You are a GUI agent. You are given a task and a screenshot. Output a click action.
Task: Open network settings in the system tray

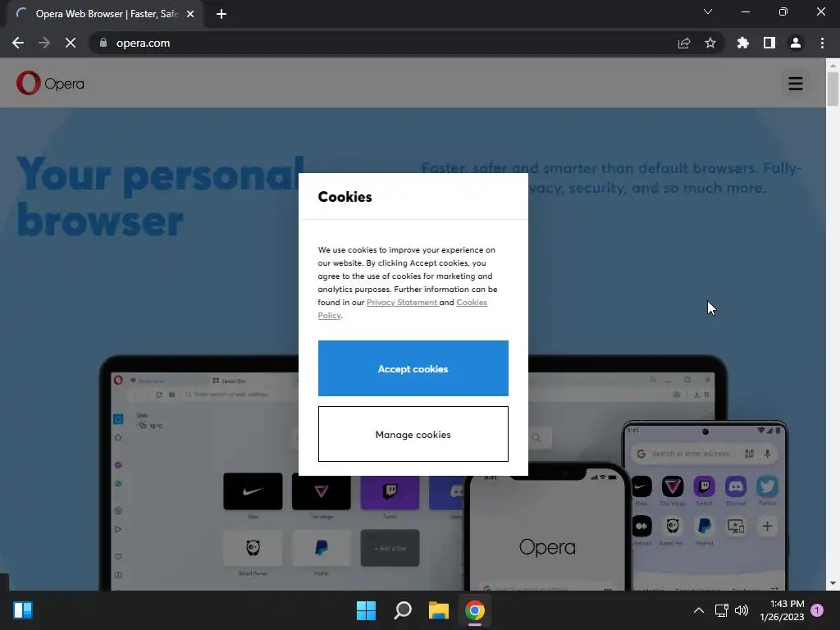pyautogui.click(x=722, y=610)
